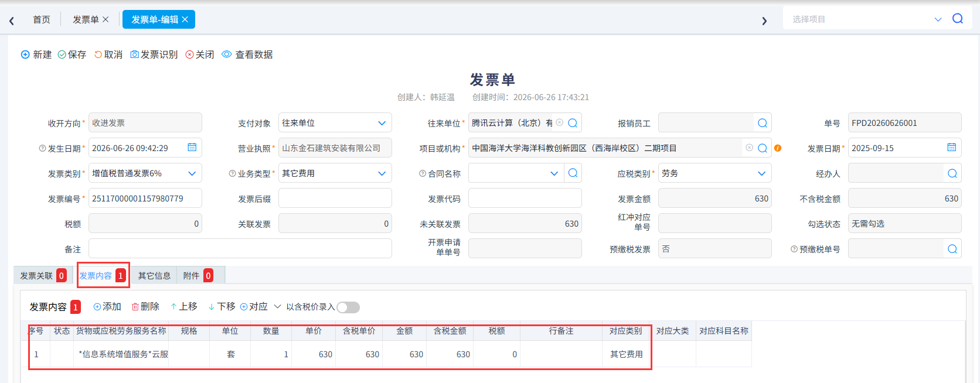Search 预缴税单号 with the magnifier icon

[x=952, y=249]
